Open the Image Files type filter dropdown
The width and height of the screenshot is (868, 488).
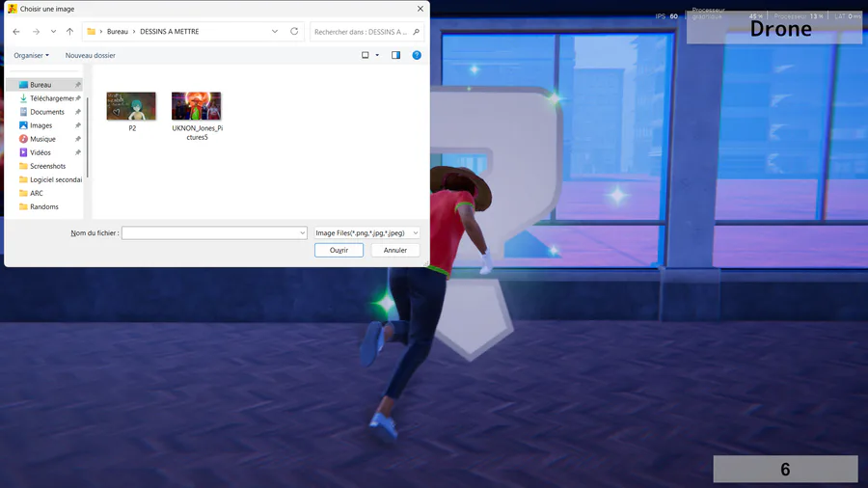point(366,233)
